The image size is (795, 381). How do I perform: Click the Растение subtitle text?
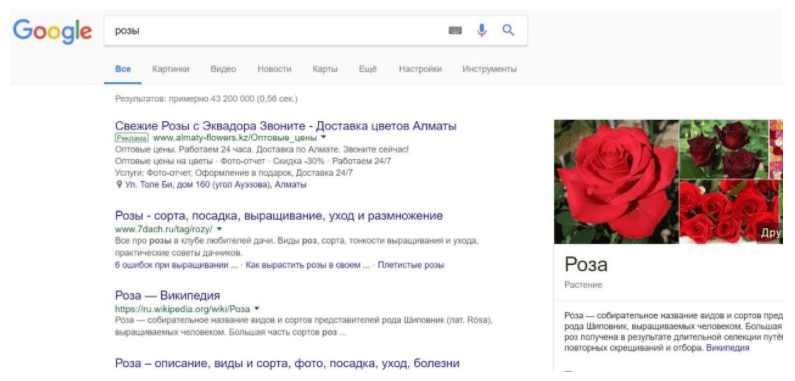(x=583, y=285)
